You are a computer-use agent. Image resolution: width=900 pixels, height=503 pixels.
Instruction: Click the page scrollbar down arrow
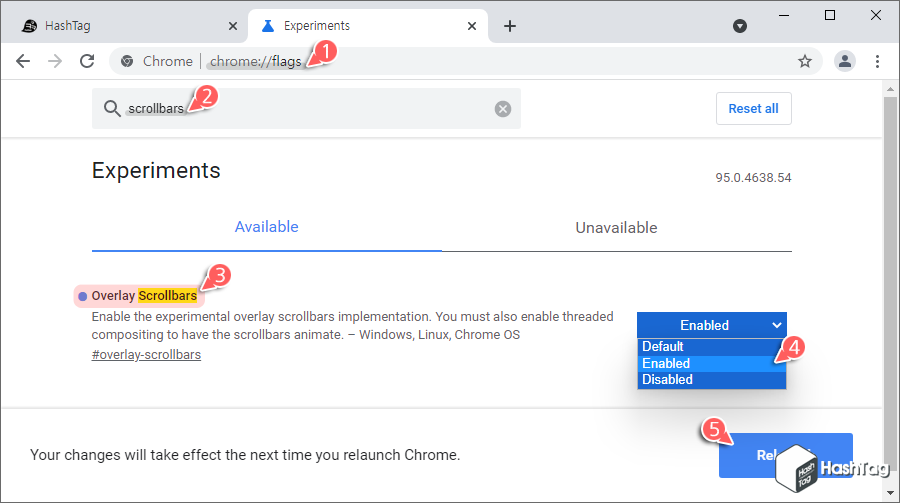coord(890,492)
